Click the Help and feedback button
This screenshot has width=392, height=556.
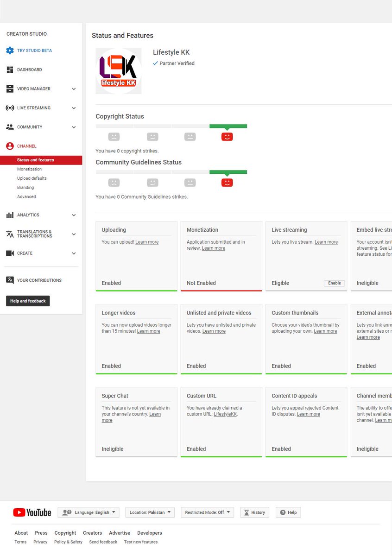pyautogui.click(x=28, y=301)
